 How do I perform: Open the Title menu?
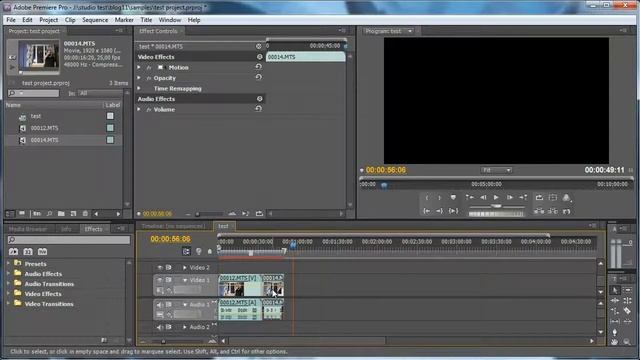[x=146, y=20]
